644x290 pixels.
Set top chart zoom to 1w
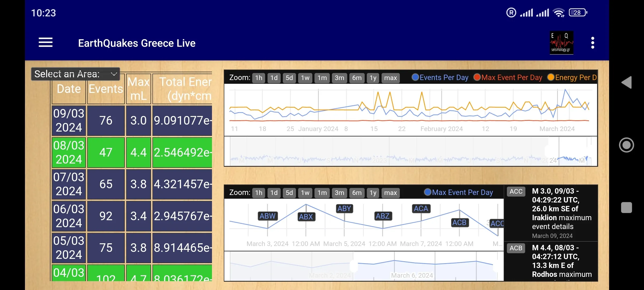(305, 78)
